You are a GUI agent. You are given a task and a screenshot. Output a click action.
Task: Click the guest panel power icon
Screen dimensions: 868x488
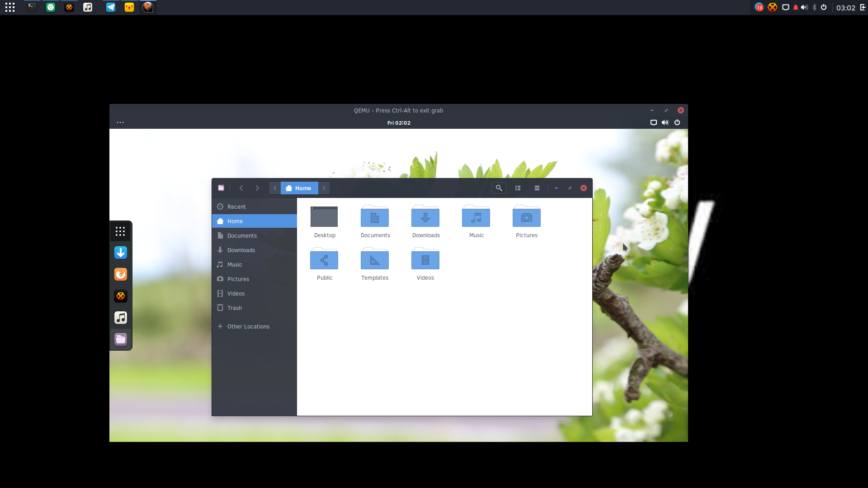coord(677,122)
